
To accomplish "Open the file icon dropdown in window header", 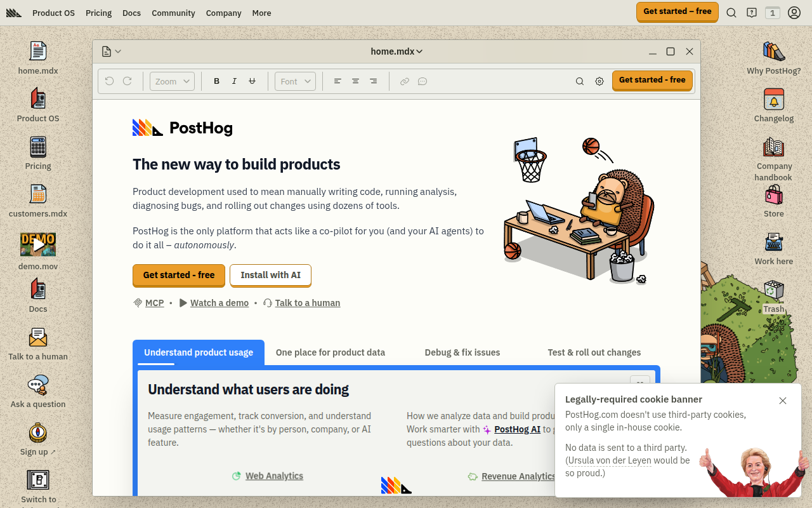I will [112, 51].
